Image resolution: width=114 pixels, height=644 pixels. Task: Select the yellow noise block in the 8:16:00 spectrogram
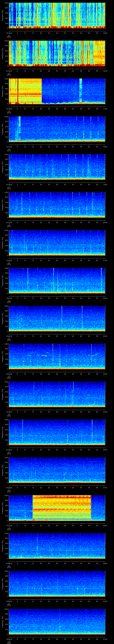25,91
